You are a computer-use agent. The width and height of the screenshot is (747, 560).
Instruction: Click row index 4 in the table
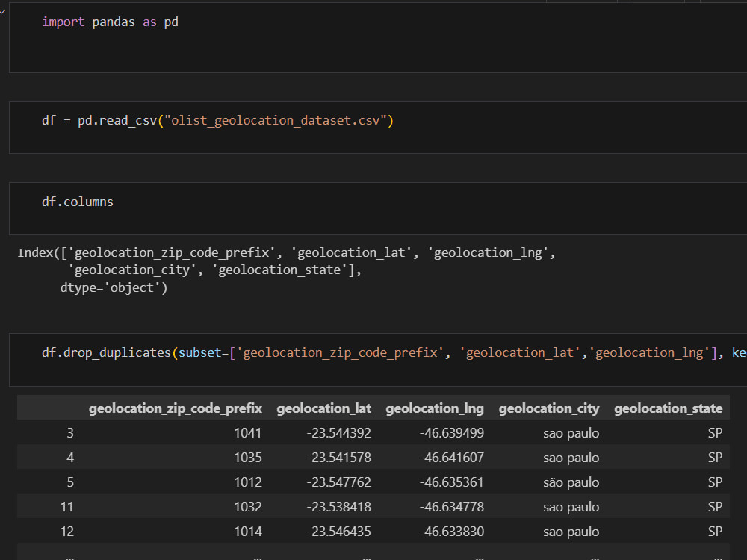coord(70,458)
